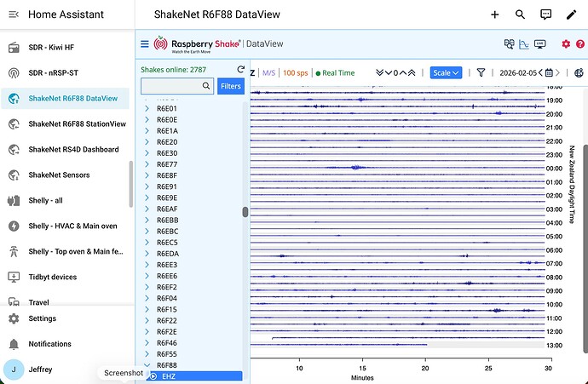Open ShakeNet RS4D Dashboard in sidebar
The height and width of the screenshot is (384, 588).
(x=73, y=149)
